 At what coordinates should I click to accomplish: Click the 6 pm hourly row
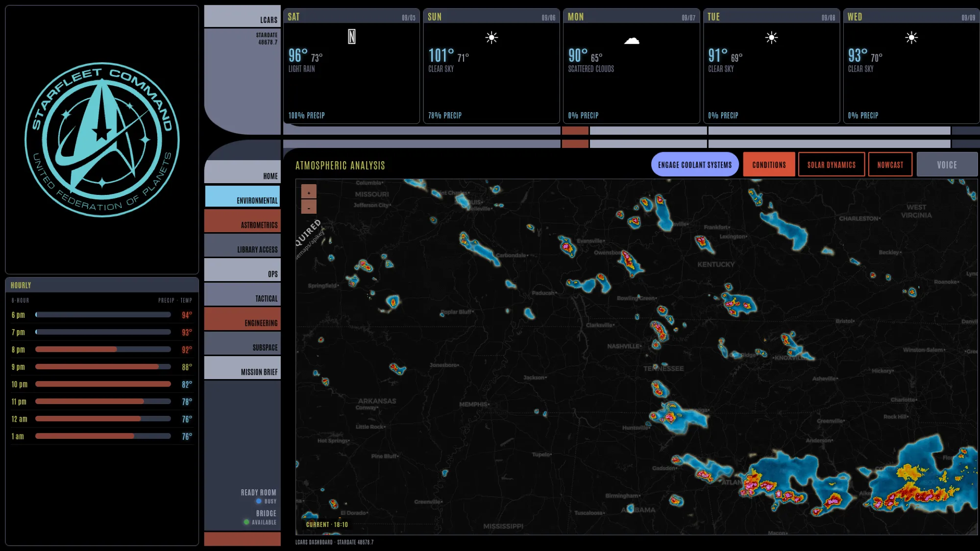102,315
